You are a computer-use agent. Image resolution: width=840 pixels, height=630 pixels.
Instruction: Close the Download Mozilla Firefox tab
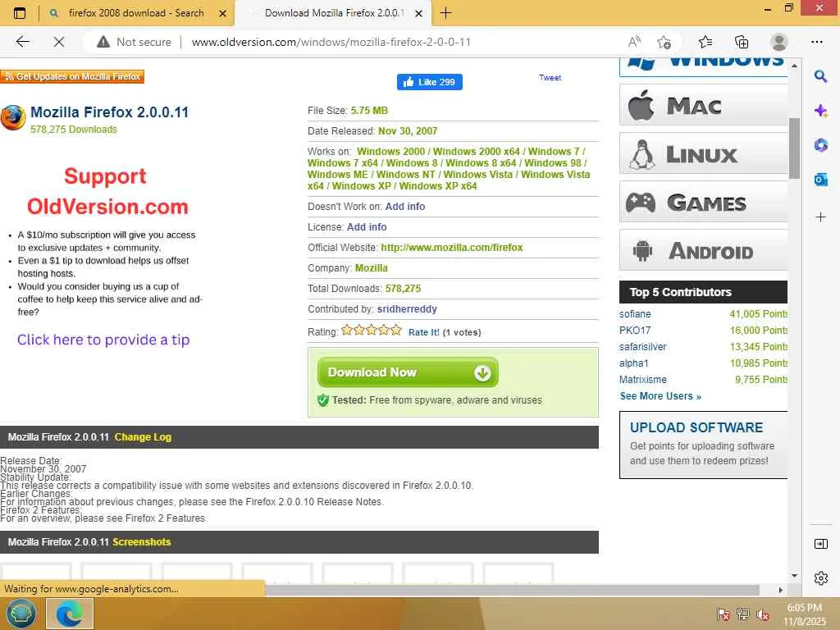click(419, 13)
